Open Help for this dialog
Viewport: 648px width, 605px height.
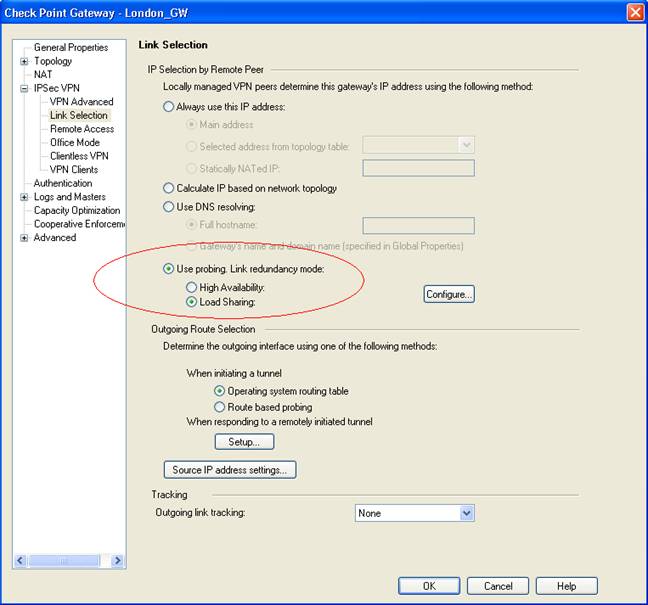[x=567, y=586]
